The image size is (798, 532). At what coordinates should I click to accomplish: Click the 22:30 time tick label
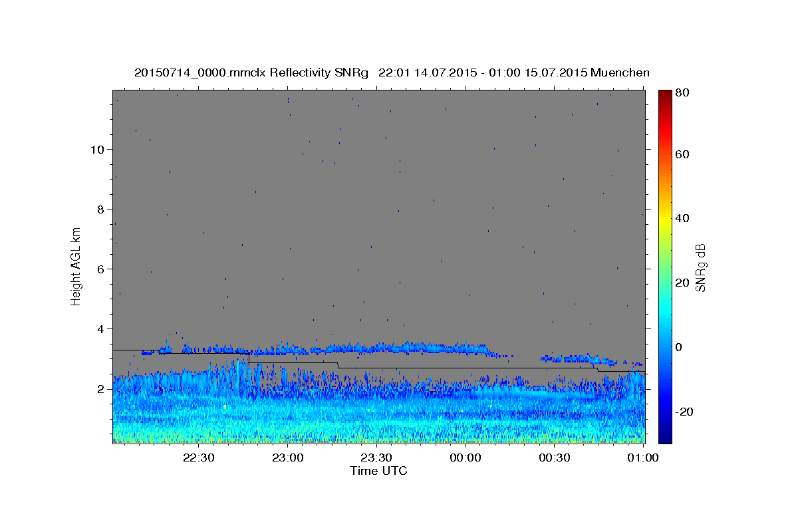point(199,458)
